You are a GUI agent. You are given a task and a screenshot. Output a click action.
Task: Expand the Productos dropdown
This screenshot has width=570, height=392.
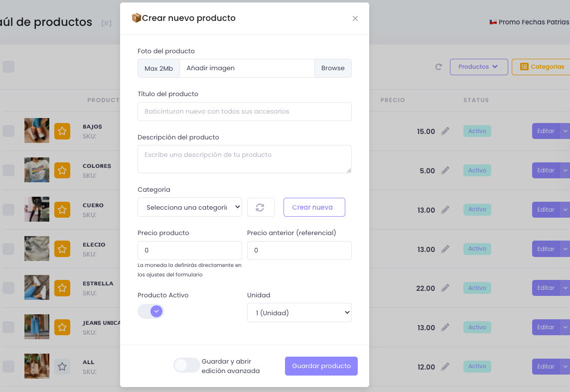478,66
